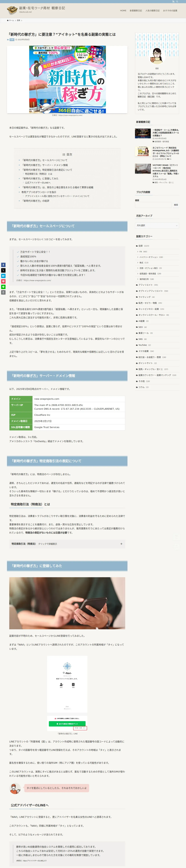
Task: Share the article on X
Action: coord(3,270)
